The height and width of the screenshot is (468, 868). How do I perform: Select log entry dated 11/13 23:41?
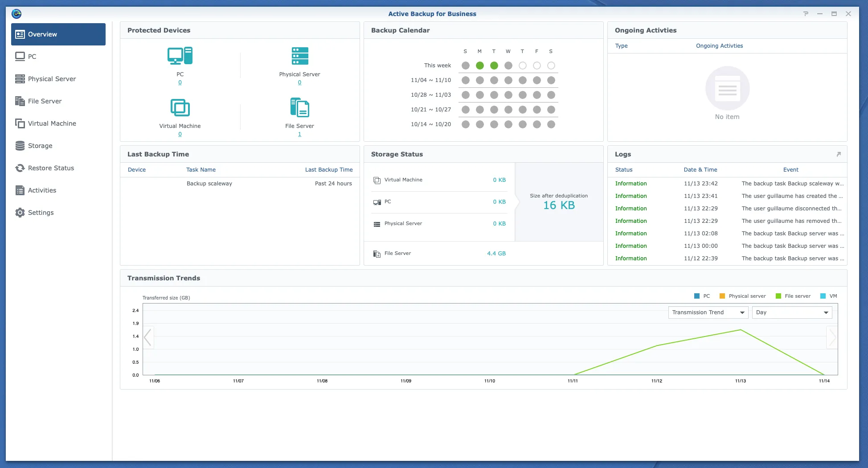point(727,196)
